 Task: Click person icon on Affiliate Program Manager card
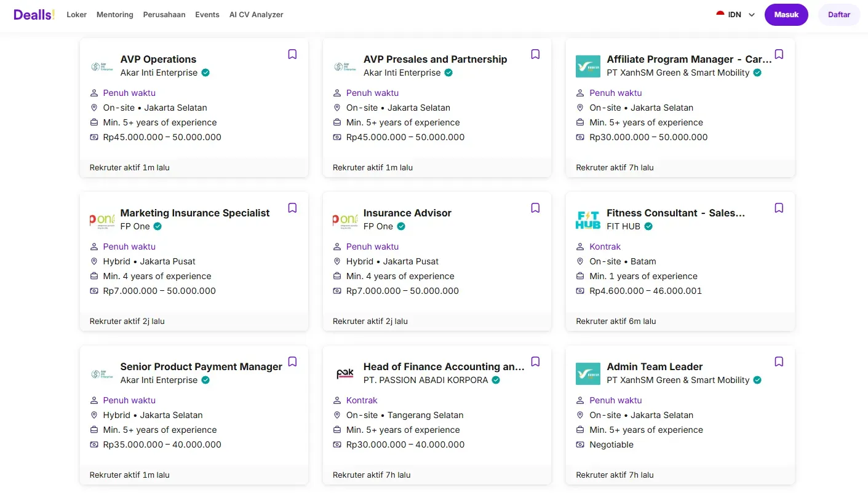click(x=580, y=93)
